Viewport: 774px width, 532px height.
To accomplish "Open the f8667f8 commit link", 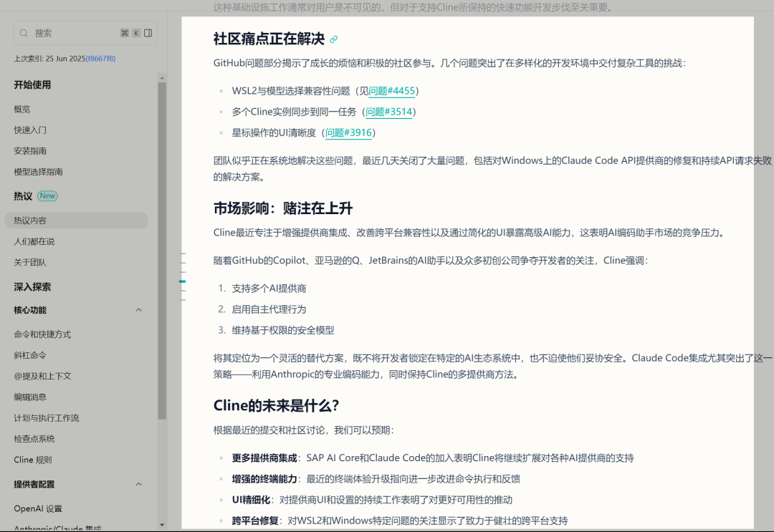I will click(101, 59).
